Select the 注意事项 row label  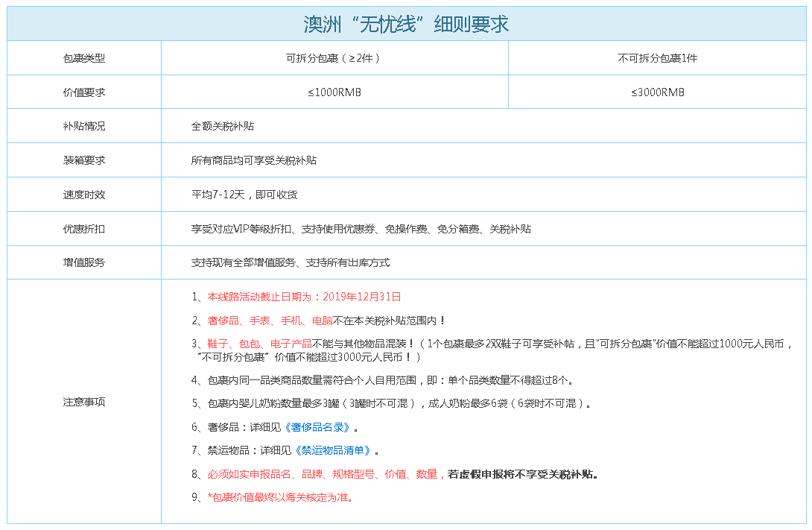[84, 402]
